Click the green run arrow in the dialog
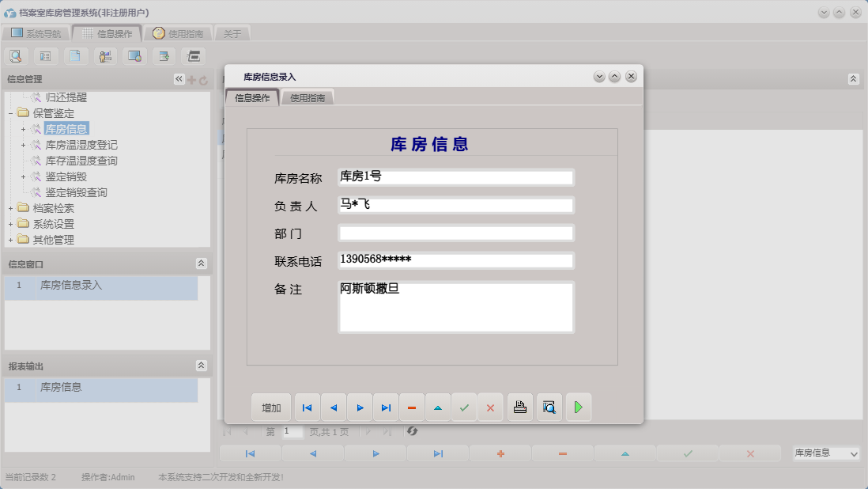 (x=579, y=407)
